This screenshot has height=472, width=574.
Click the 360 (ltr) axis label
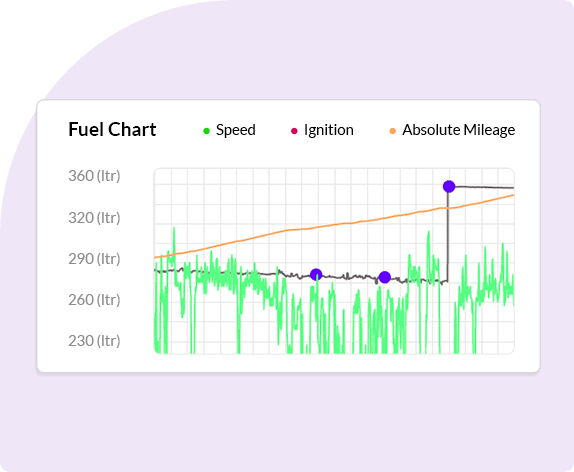(94, 176)
